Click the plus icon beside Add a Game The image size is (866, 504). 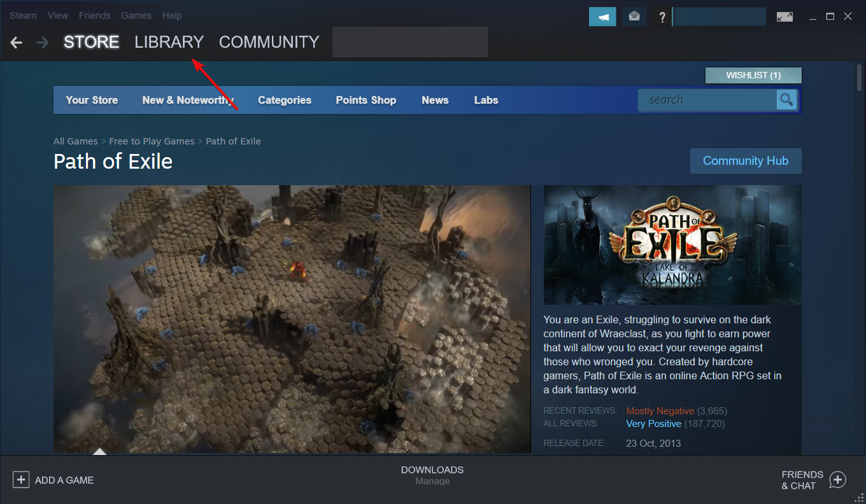21,480
